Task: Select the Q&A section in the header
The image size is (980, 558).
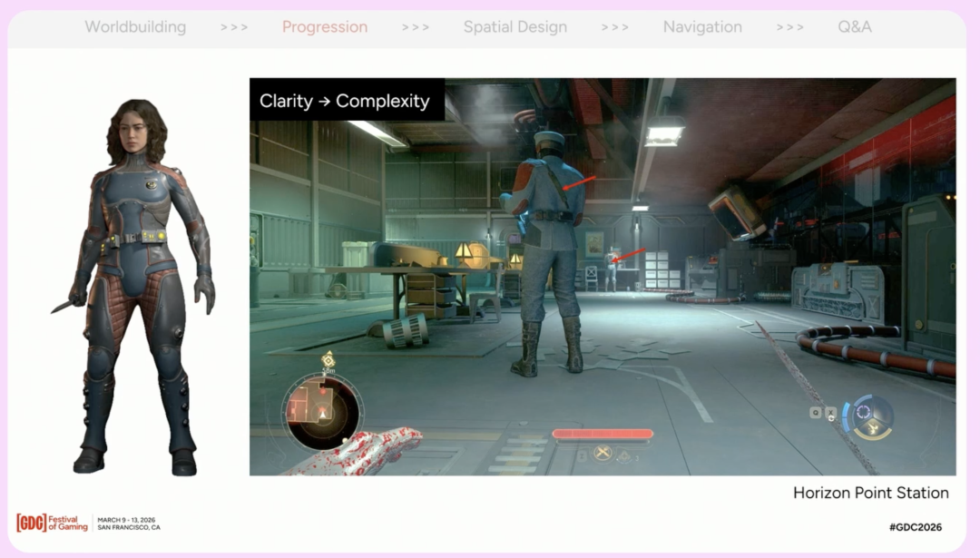Action: click(855, 27)
